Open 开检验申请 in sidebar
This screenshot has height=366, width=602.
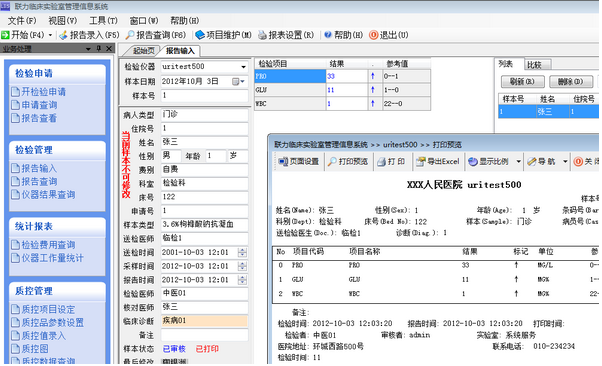click(x=39, y=92)
